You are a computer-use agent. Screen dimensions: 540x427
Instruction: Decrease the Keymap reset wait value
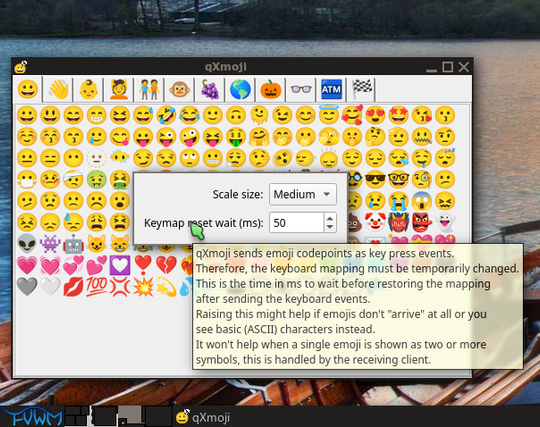tap(330, 227)
